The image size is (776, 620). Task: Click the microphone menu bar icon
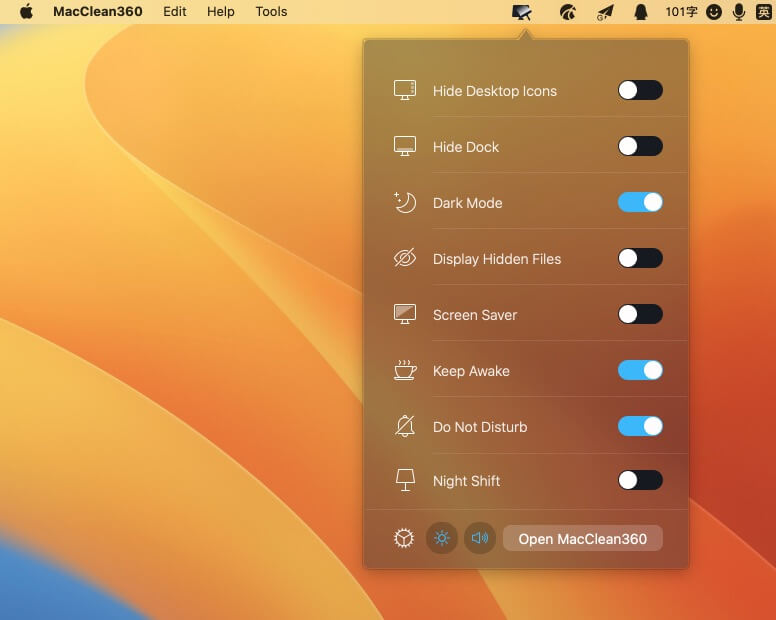739,12
